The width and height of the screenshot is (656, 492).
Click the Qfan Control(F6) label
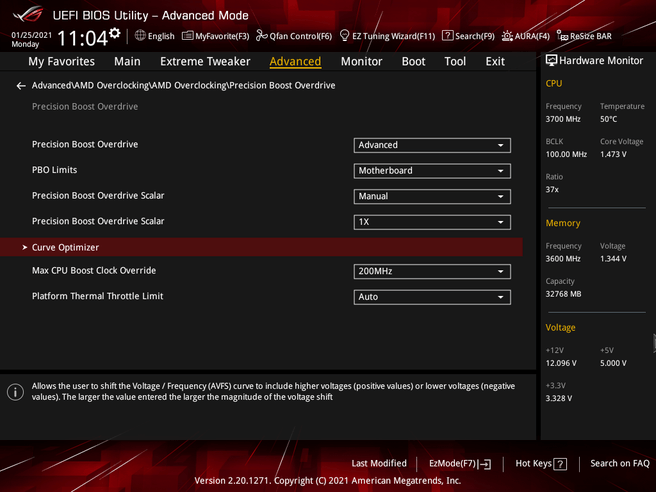coord(301,36)
